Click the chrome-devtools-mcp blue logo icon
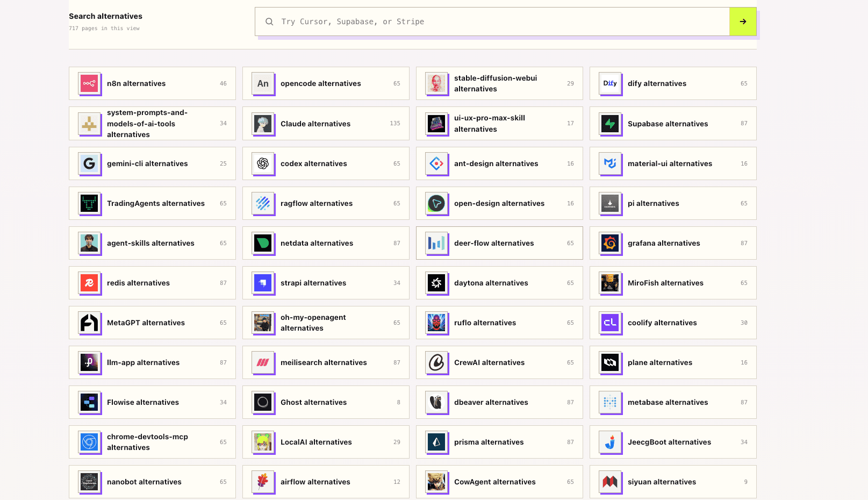The image size is (868, 500). click(89, 442)
